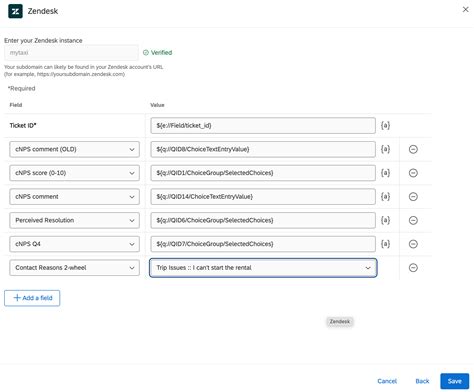Open the cNPS score (0-10) field dropdown
The height and width of the screenshot is (392, 474).
(74, 173)
